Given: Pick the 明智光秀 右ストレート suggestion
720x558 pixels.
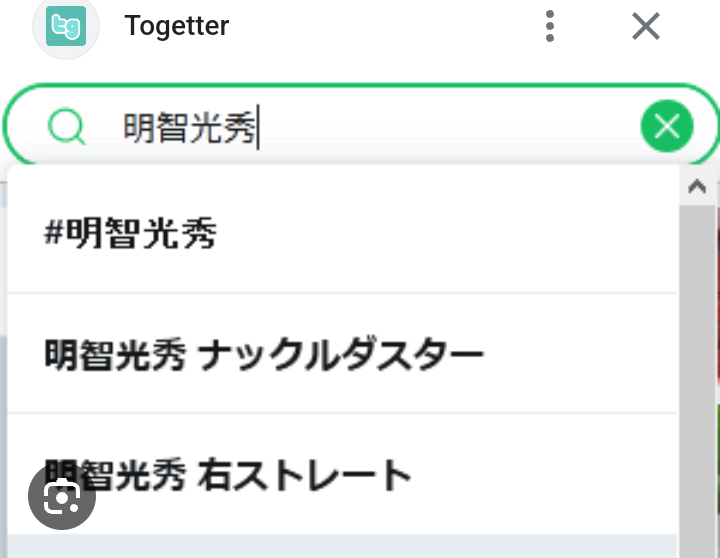Looking at the screenshot, I should (228, 474).
